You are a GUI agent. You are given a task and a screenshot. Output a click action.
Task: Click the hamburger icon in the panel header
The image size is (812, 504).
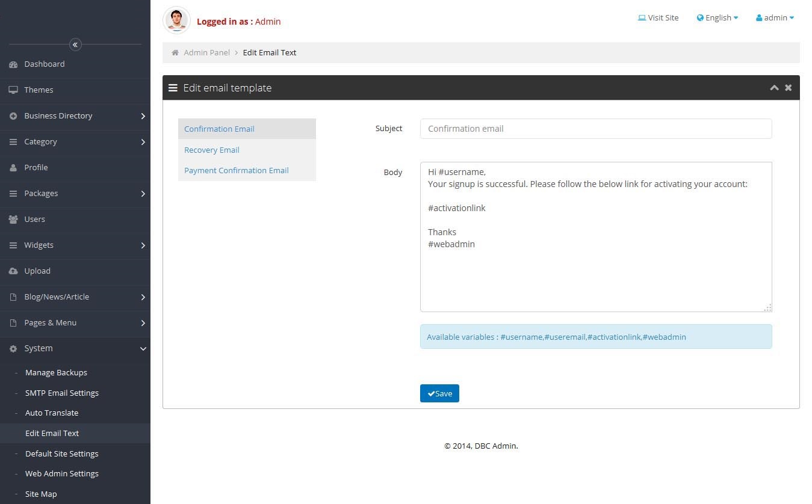click(173, 88)
